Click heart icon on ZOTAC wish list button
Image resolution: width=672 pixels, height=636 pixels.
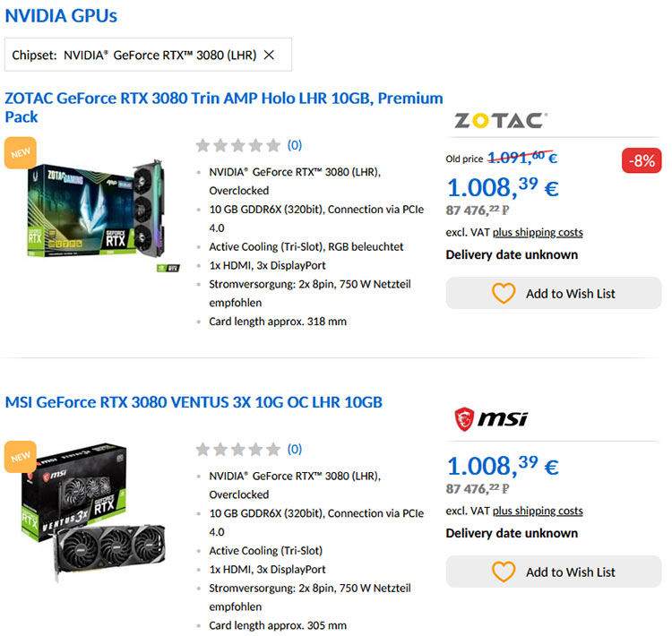[504, 293]
